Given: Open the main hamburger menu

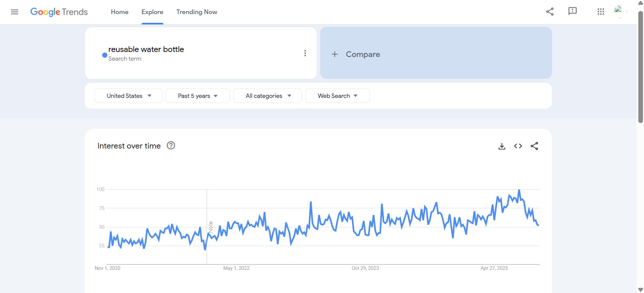Looking at the screenshot, I should pos(14,12).
